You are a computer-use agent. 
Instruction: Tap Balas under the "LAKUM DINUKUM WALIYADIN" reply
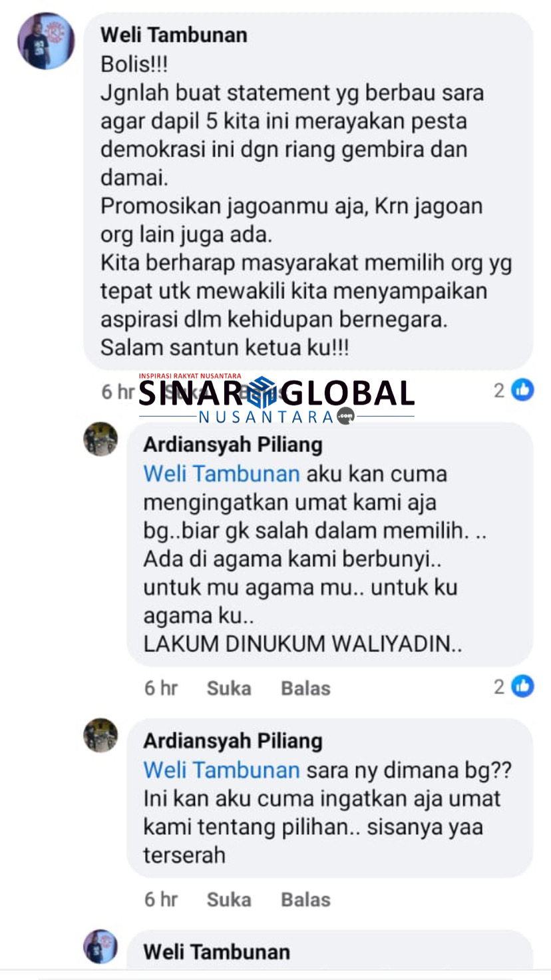coord(305,688)
